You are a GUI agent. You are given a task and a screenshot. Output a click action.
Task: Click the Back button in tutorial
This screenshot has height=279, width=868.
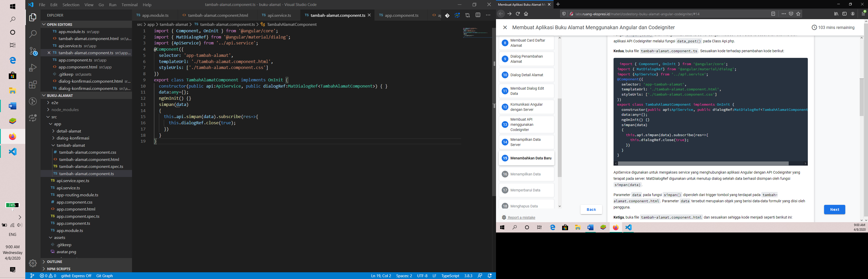(x=591, y=210)
